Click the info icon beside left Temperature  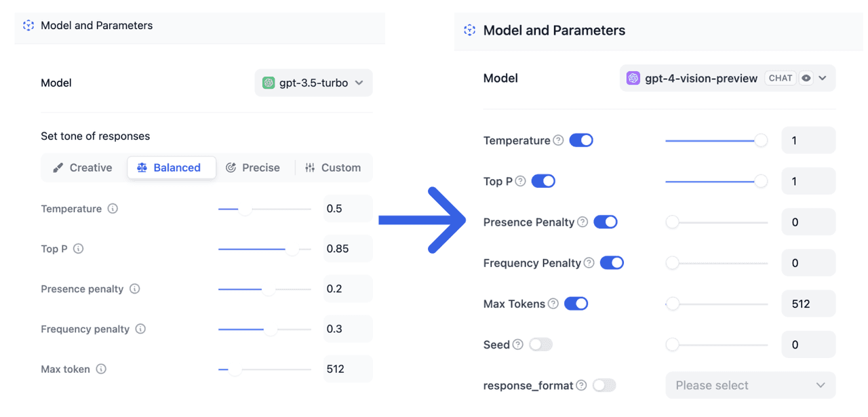[x=113, y=209]
